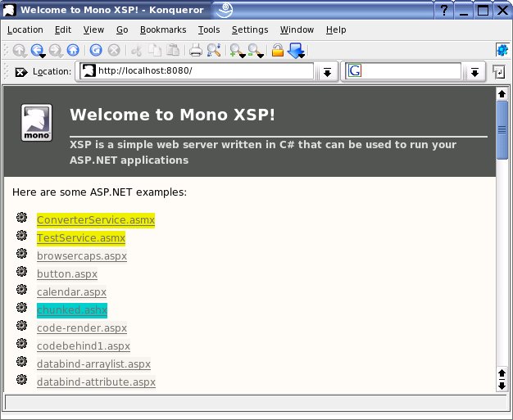Open the browsercaps.aspx link
The image size is (513, 420).
tap(82, 256)
